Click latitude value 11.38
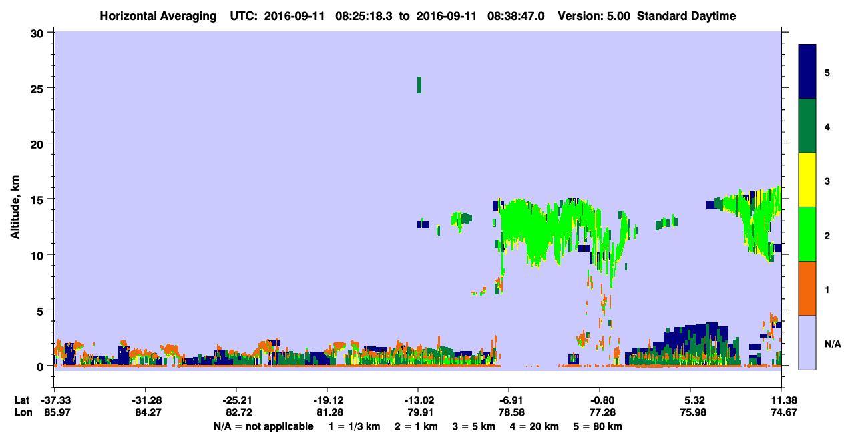The image size is (868, 445). point(781,400)
